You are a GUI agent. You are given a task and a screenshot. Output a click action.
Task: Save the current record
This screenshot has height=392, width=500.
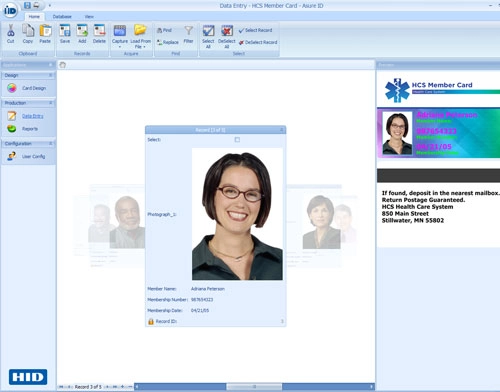click(x=65, y=34)
